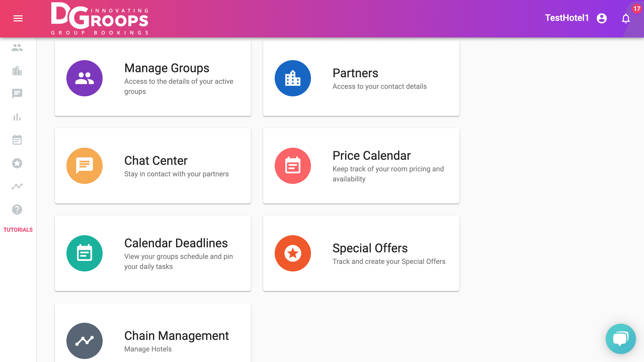644x362 pixels.
Task: Select the Price Calendar card
Action: [x=361, y=166]
